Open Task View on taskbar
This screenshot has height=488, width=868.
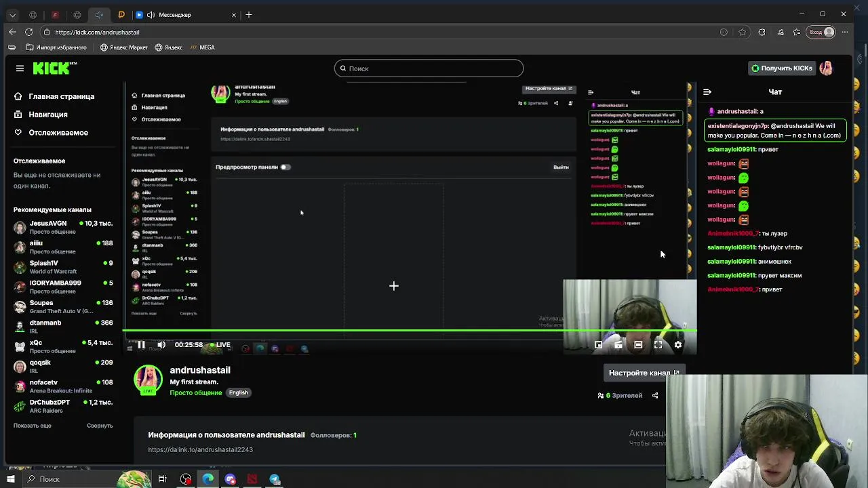(163, 479)
